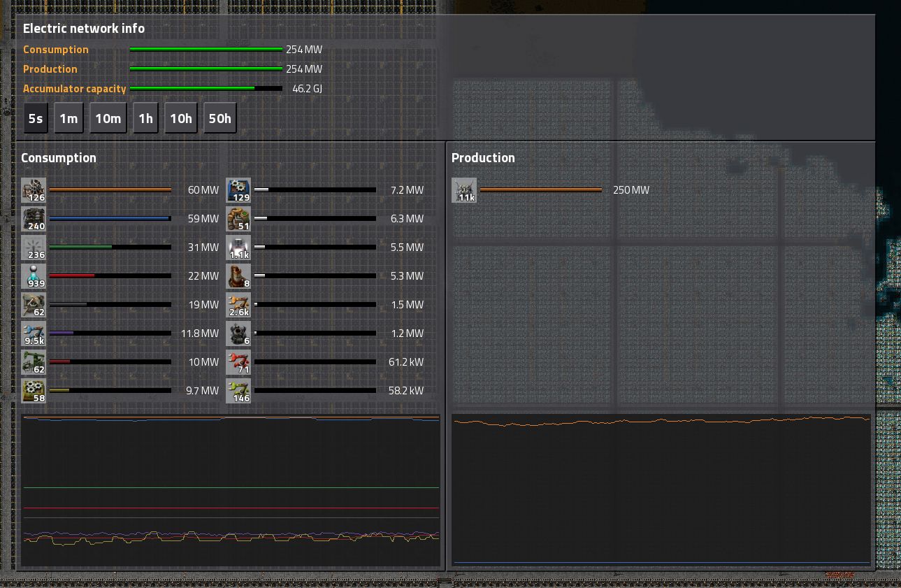Click the electric furnace icon labeled 240
The width and height of the screenshot is (901, 588).
[x=34, y=219]
